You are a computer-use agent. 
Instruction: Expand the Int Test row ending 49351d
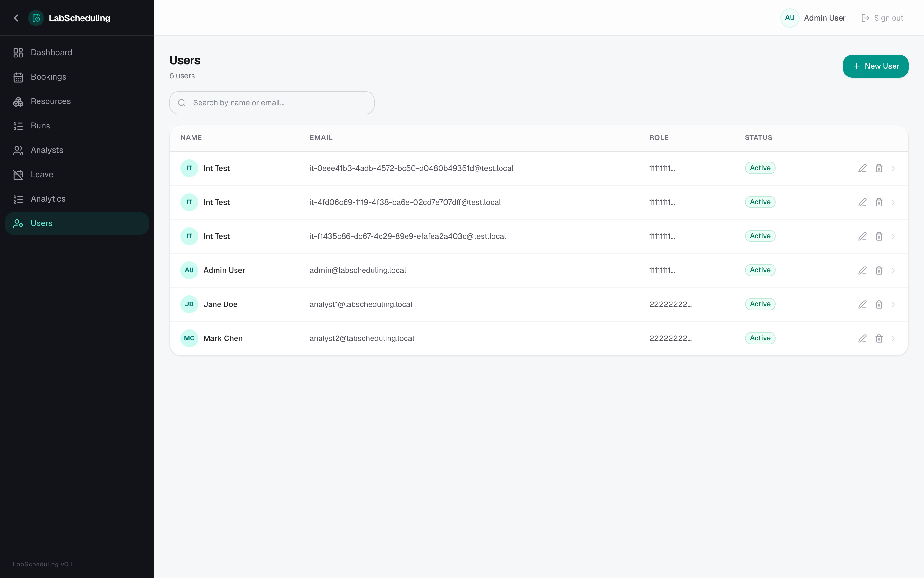(893, 168)
